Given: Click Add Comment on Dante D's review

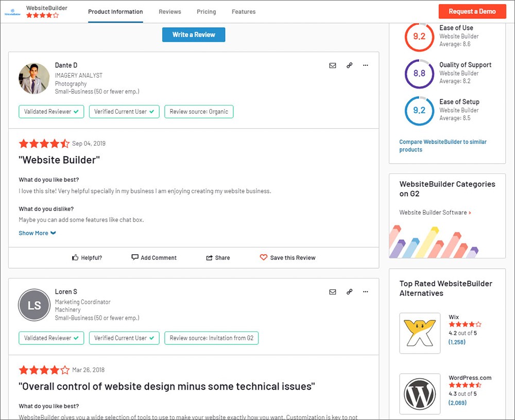Looking at the screenshot, I should coord(154,258).
